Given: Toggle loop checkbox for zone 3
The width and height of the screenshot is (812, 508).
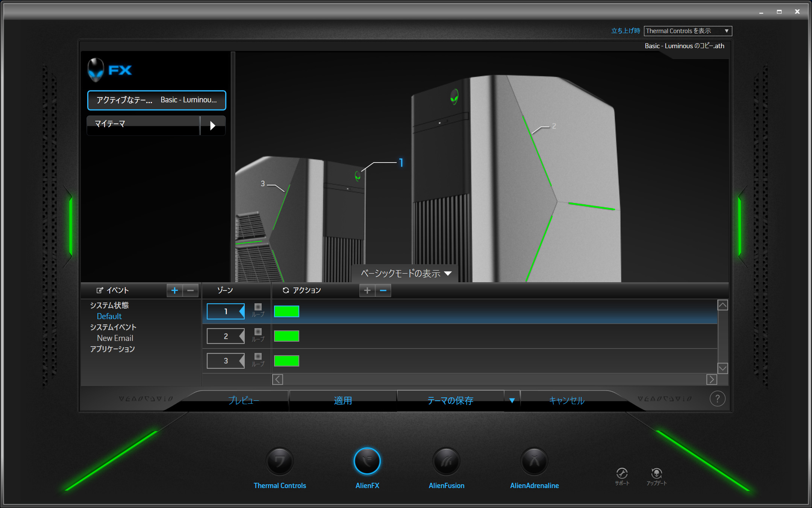Looking at the screenshot, I should point(258,356).
